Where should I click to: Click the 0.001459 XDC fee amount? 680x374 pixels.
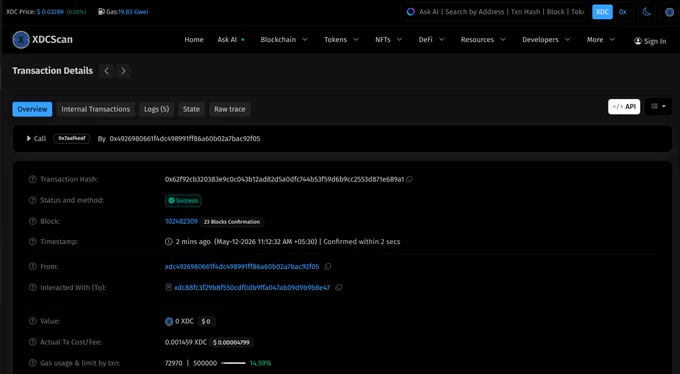click(186, 342)
